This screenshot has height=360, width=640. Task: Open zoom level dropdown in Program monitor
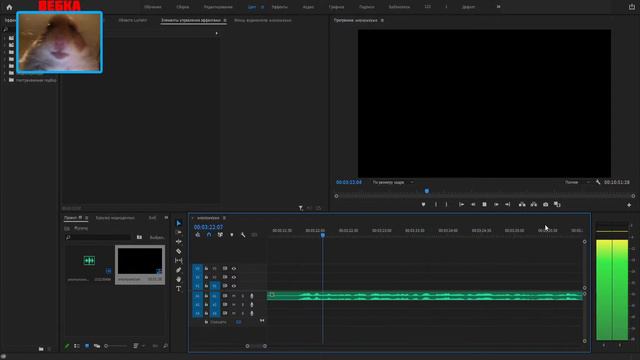coord(393,182)
